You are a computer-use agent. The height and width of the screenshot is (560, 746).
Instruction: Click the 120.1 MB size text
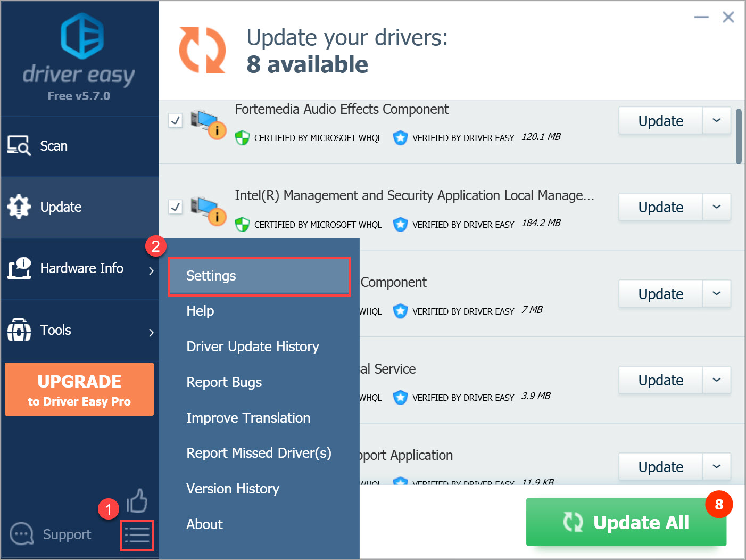click(x=541, y=137)
